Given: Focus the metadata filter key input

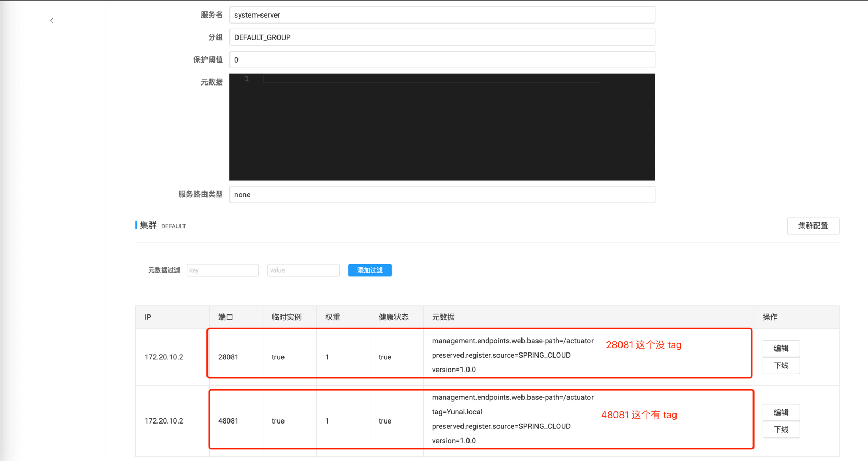Looking at the screenshot, I should click(x=222, y=271).
